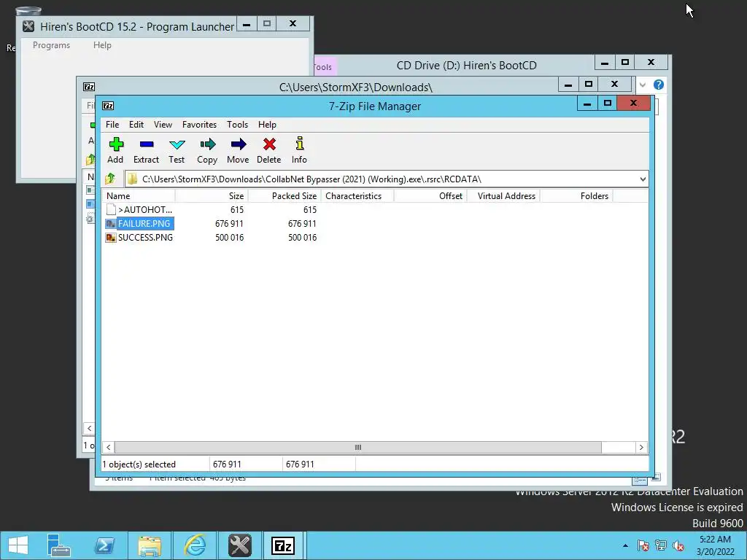Image resolution: width=747 pixels, height=560 pixels.
Task: Sort by the Size column header
Action: (212, 195)
